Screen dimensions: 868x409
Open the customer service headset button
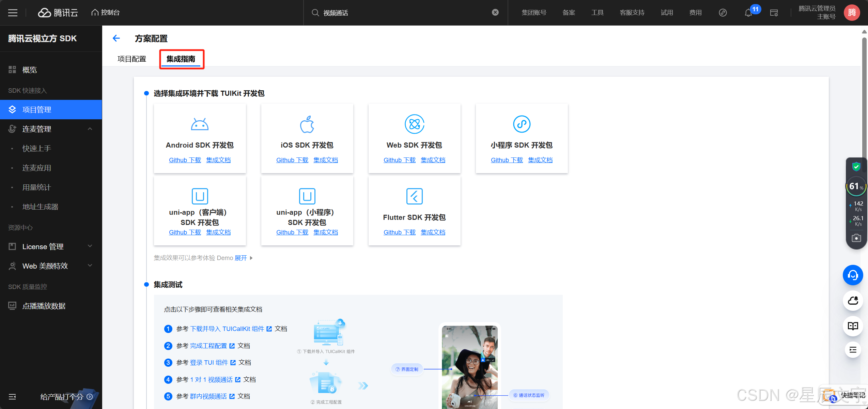[x=853, y=275]
